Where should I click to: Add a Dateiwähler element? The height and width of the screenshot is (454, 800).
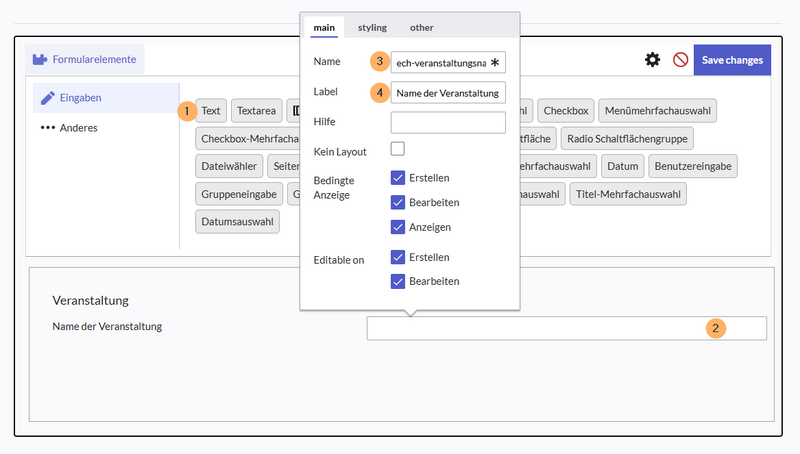[x=229, y=166]
